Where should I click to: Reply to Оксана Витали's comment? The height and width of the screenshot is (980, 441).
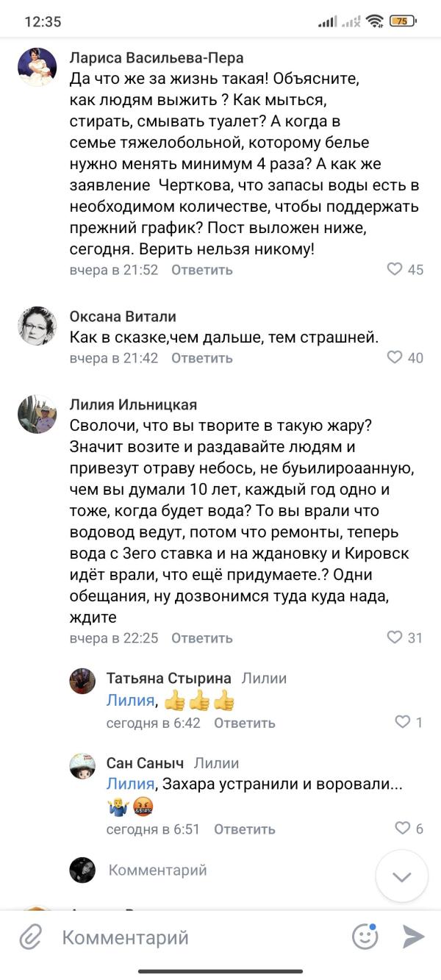click(x=202, y=358)
